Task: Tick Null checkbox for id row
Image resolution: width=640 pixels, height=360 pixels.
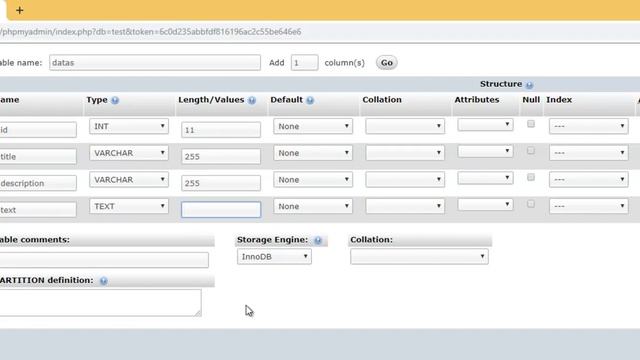Action: coord(531,124)
